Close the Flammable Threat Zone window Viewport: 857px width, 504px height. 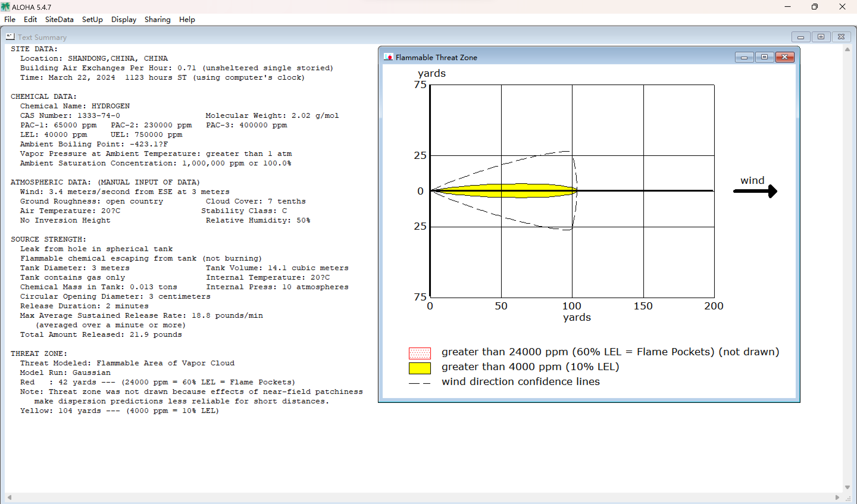[x=785, y=57]
